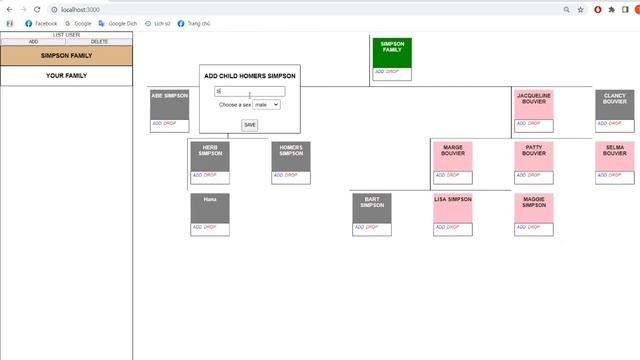Click ADD under LISA SIMPSON
Image resolution: width=640 pixels, height=360 pixels.
440,227
